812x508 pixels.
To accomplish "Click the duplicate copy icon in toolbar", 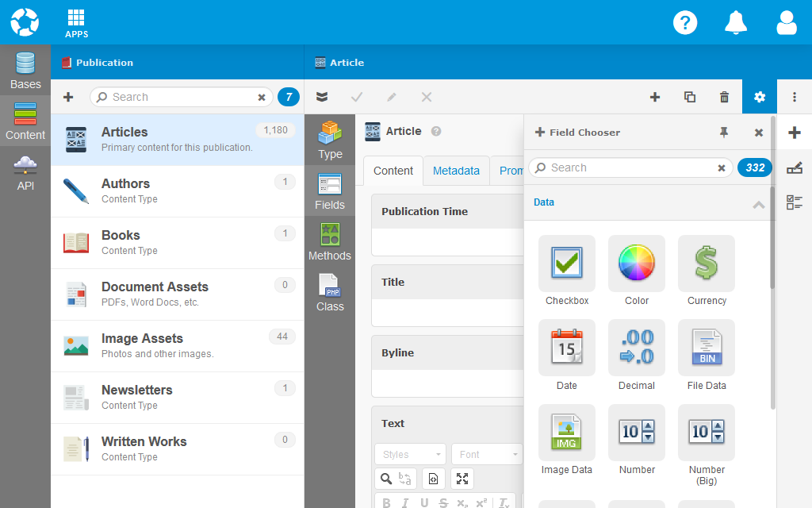I will (690, 97).
